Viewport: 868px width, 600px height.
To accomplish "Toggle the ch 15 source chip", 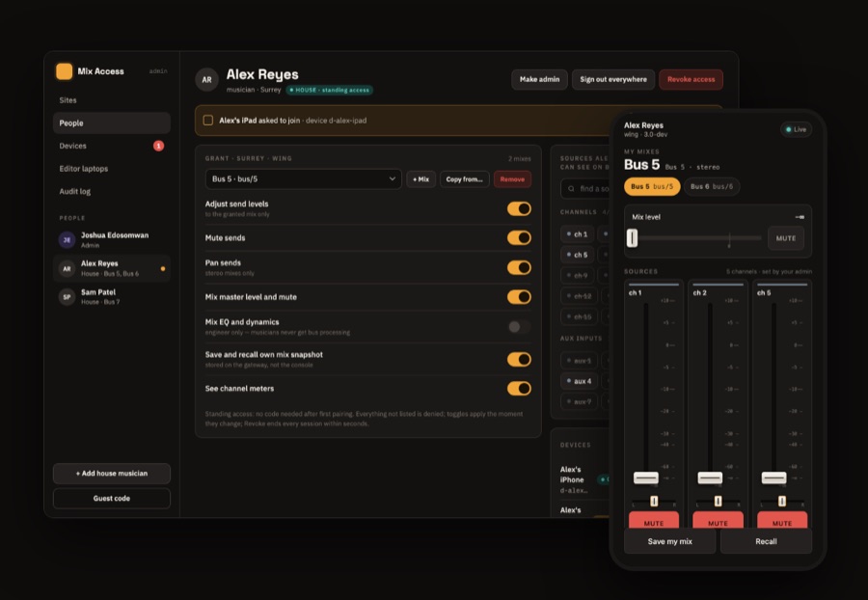I will tap(579, 316).
